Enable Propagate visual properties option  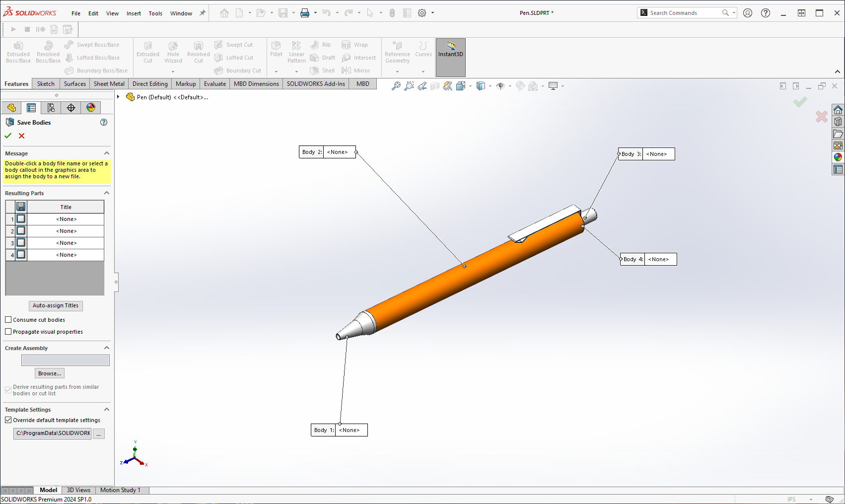tap(8, 332)
